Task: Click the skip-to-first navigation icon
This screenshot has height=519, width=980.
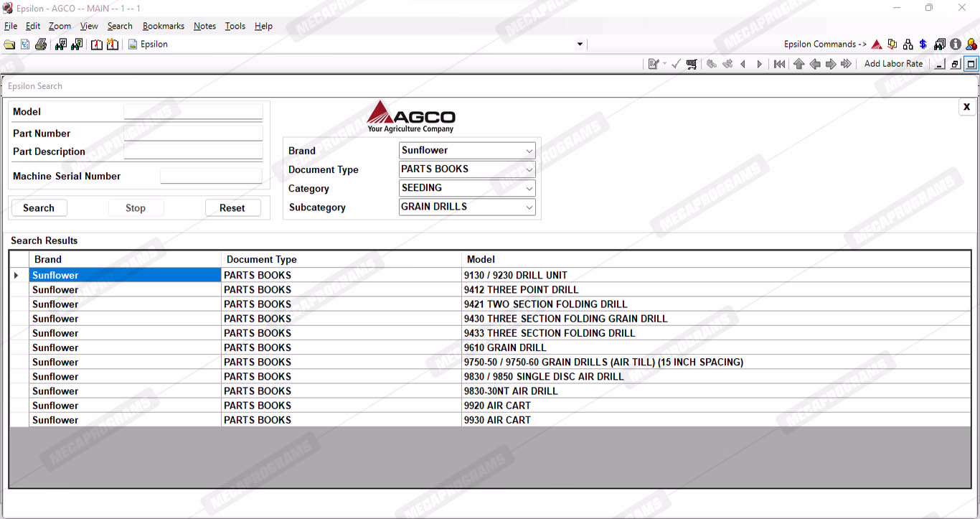Action: 779,64
